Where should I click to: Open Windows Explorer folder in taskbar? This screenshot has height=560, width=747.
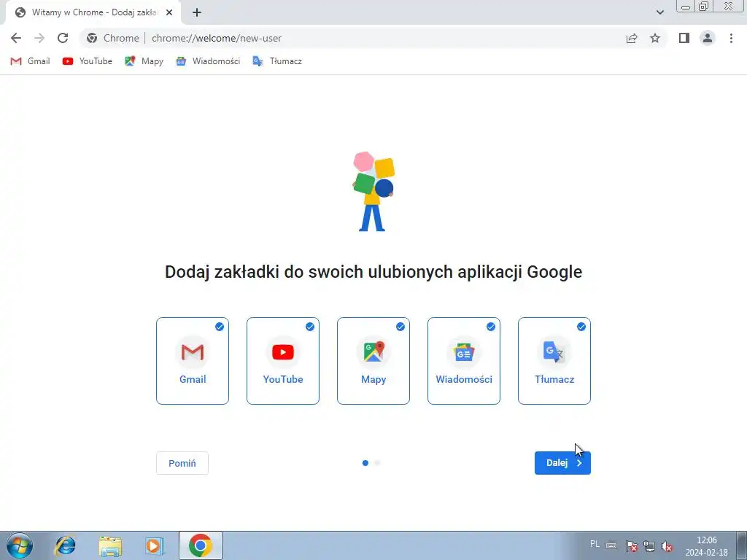coord(110,545)
